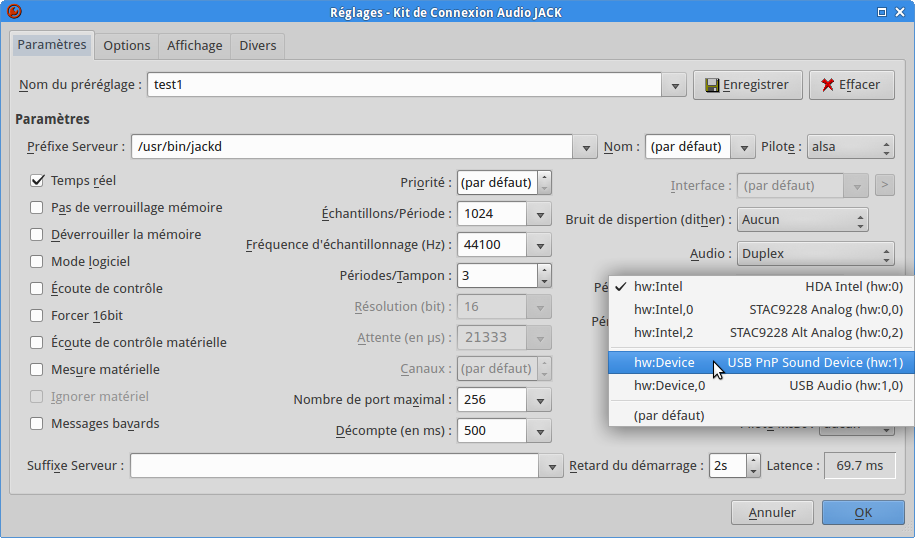Toggle the Temps réel checkbox
Screen dimensions: 915x538
(x=38, y=181)
